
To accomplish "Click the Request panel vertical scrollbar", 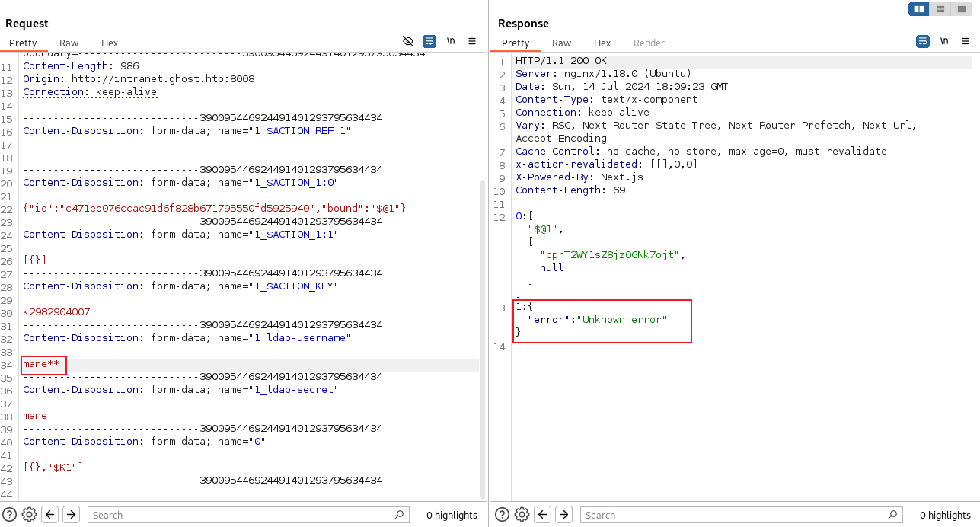I will (x=481, y=339).
